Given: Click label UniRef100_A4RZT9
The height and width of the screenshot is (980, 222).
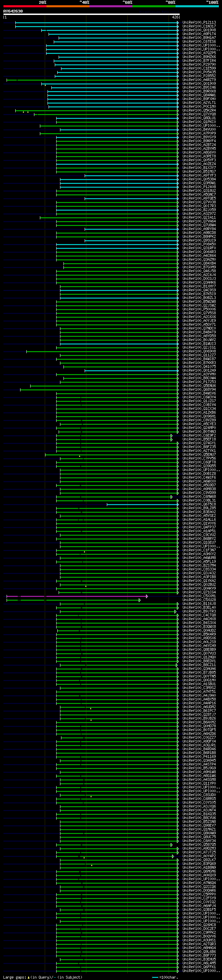Looking at the screenshot, I should pyautogui.click(x=199, y=80).
